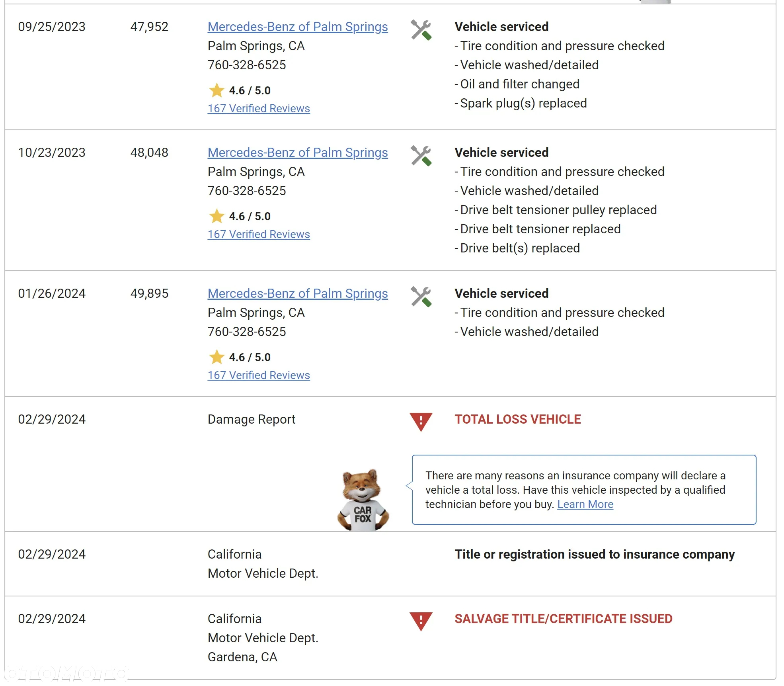View 167 Verified Reviews in 09/25/2023 row

tap(259, 108)
